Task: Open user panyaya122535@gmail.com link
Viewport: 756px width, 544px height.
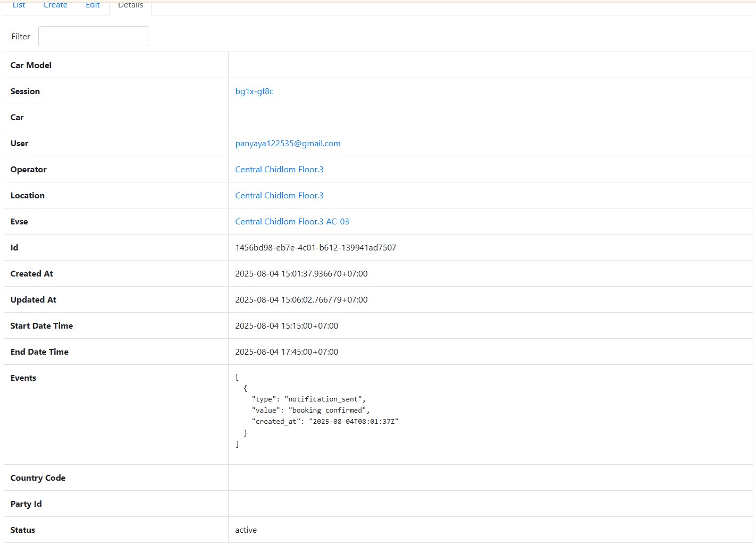Action: coord(288,144)
